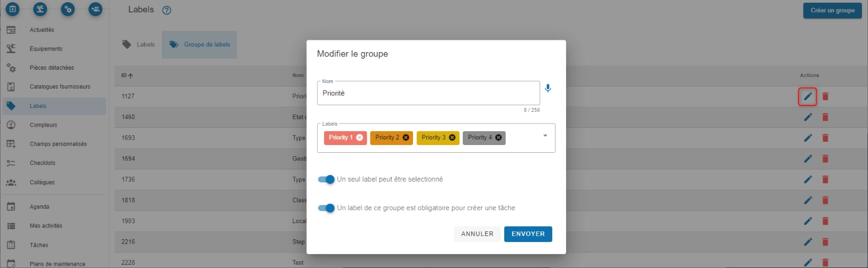Click the help question mark next to Labels
The image size is (868, 268).
[166, 10]
